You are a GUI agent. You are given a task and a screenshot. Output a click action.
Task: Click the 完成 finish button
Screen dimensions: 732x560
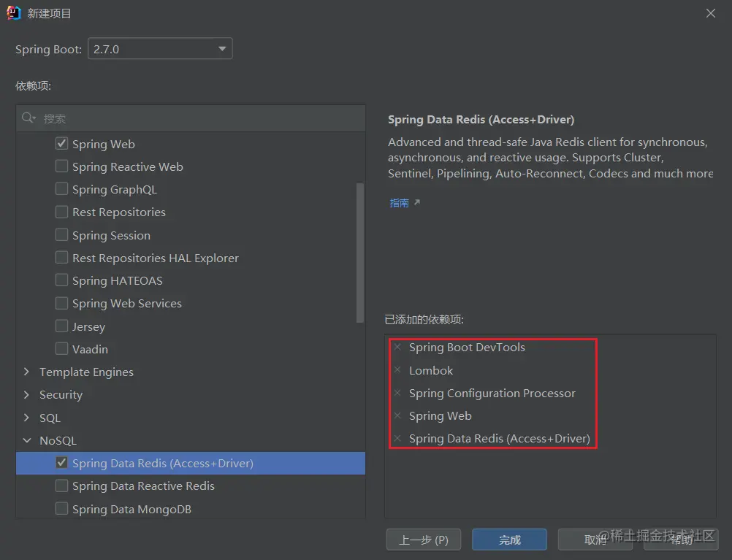(509, 540)
